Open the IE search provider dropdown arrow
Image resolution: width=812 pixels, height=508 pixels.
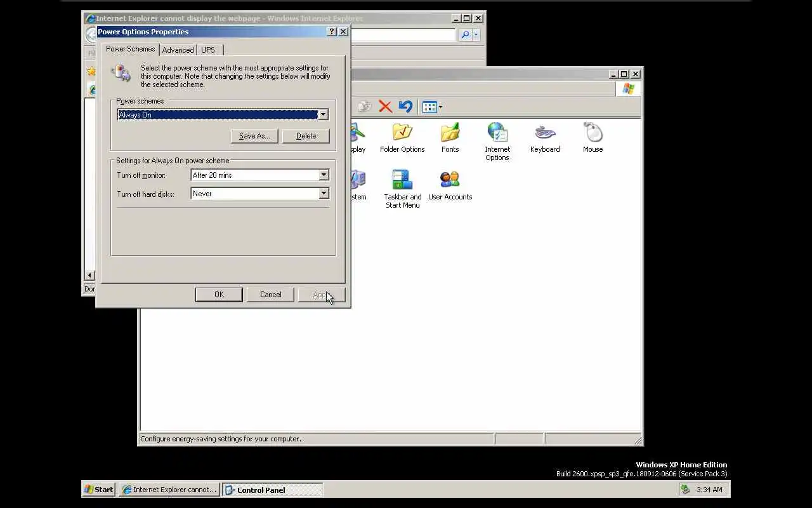point(476,35)
